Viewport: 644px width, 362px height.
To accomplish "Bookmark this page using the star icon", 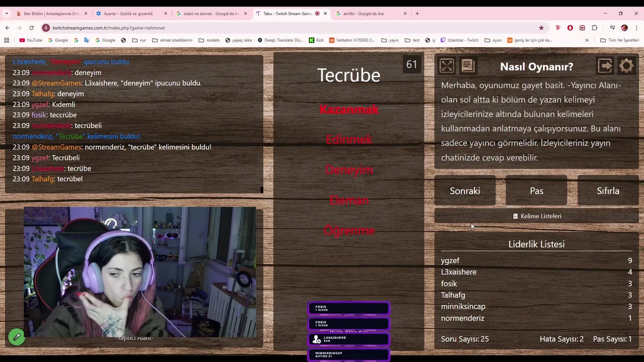I will coord(541,28).
